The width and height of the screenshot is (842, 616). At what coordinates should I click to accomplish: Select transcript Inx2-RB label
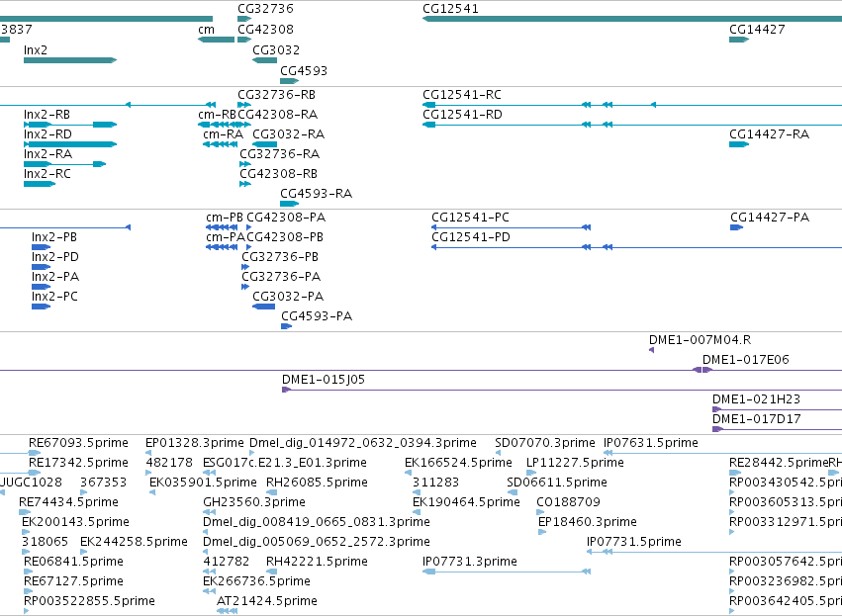[47, 115]
